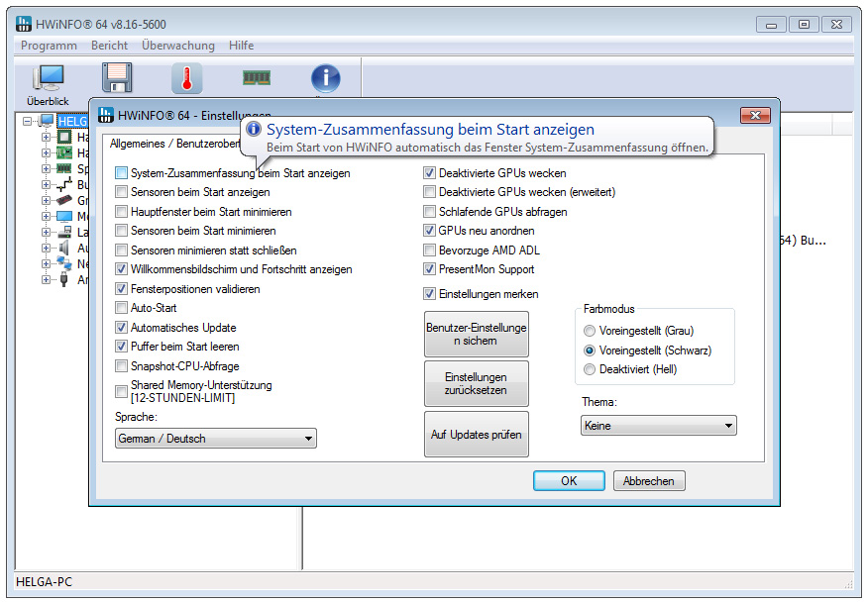Image resolution: width=868 pixels, height=602 pixels.
Task: Select the CPU chip icon in tree
Action: [64, 139]
